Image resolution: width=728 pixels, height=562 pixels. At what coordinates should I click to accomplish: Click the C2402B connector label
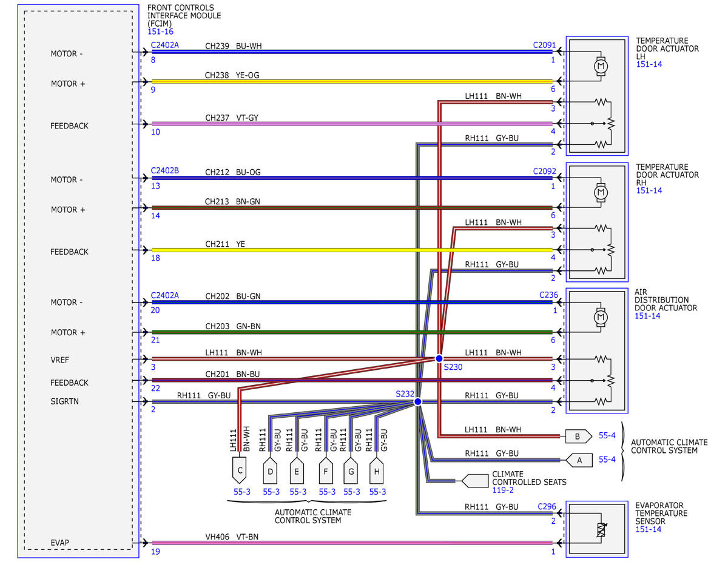pos(164,170)
